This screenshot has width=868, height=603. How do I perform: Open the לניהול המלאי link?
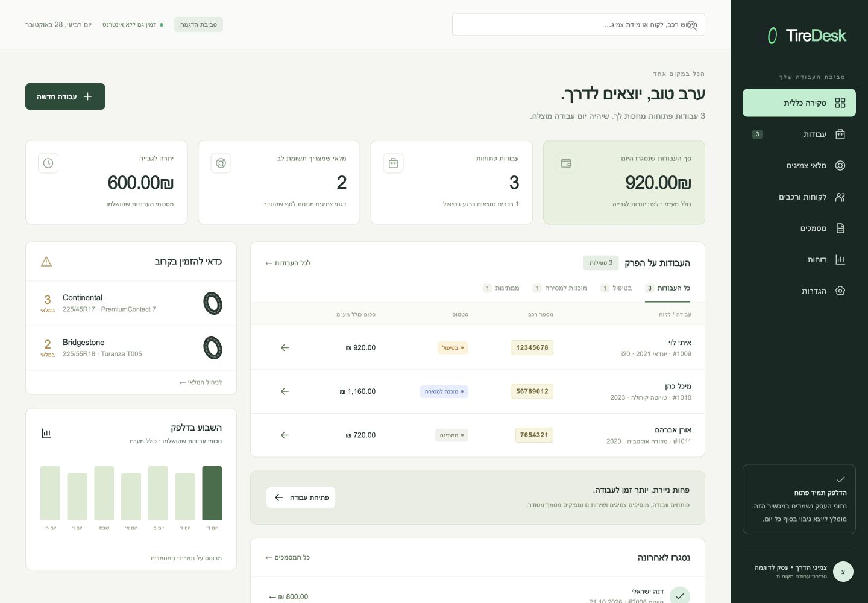(x=201, y=382)
